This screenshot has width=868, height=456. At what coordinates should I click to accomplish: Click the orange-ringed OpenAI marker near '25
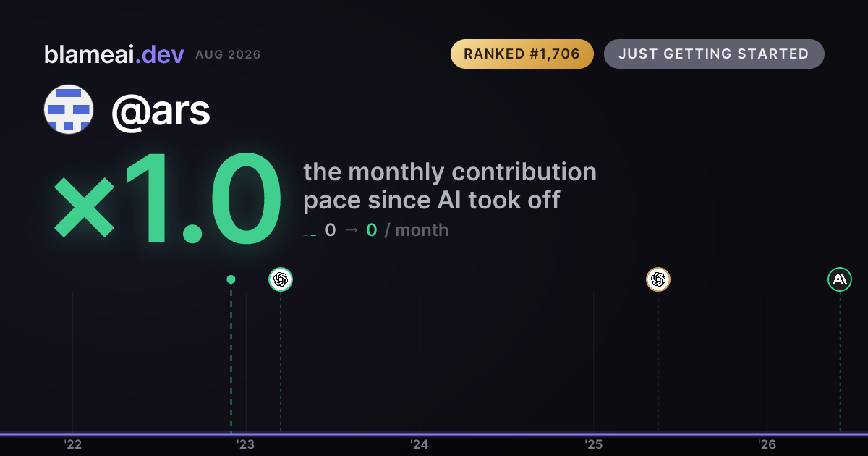[x=658, y=279]
